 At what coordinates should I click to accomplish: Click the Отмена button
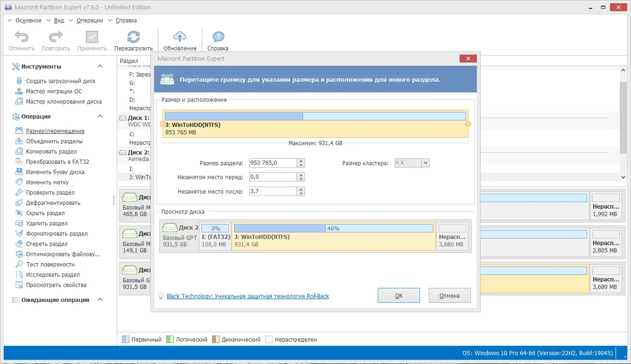[450, 295]
